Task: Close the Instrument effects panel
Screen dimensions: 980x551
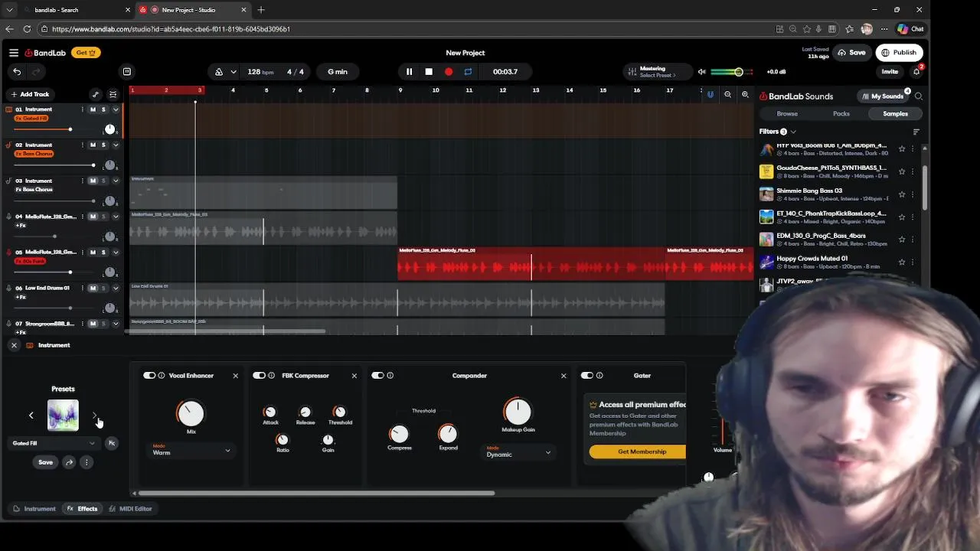Action: click(14, 345)
